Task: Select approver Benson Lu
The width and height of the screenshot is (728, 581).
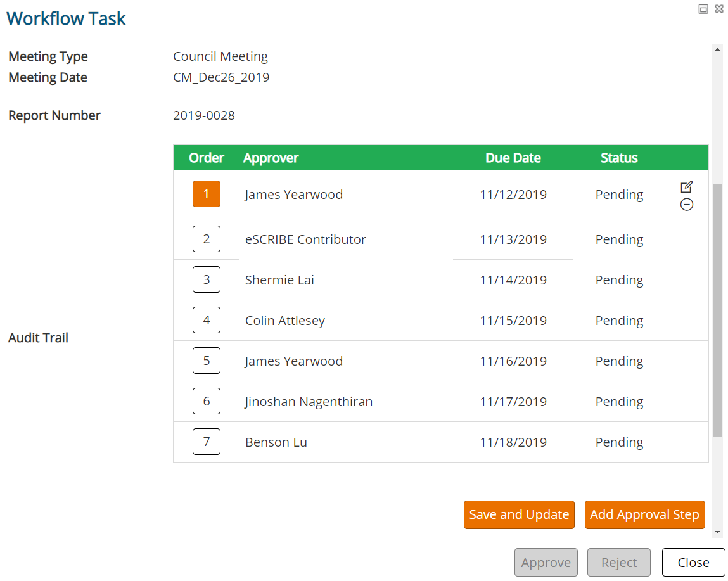Action: click(276, 442)
